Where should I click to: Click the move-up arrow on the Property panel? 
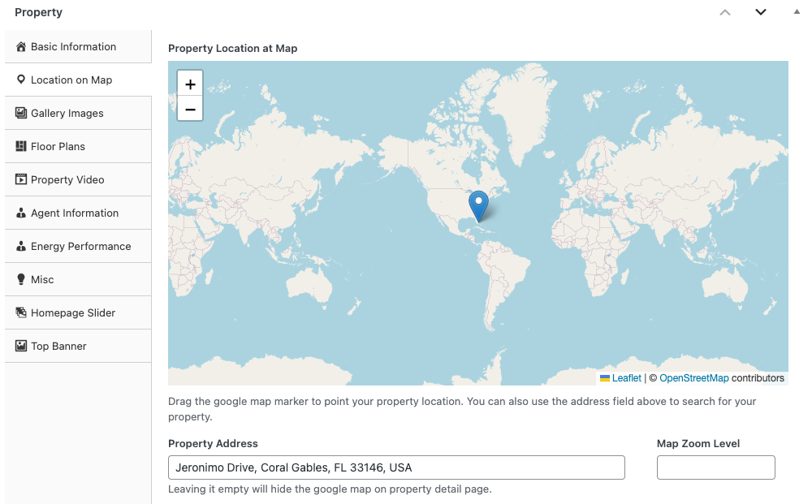click(x=725, y=12)
